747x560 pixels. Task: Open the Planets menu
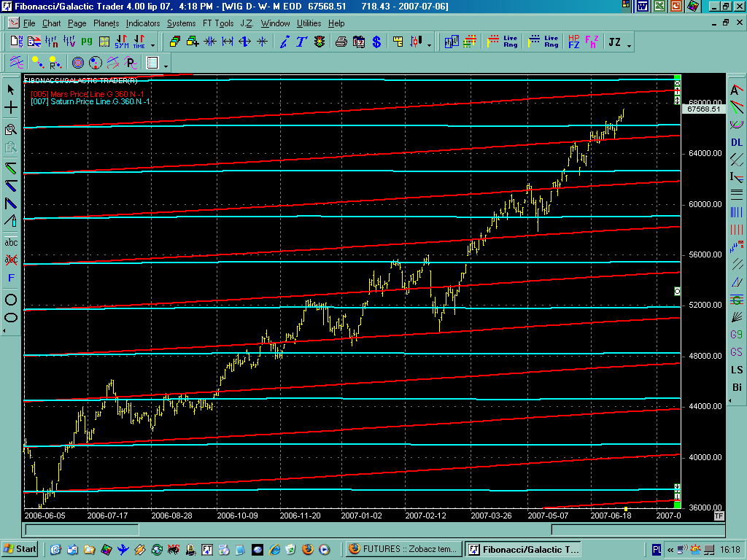(x=106, y=23)
